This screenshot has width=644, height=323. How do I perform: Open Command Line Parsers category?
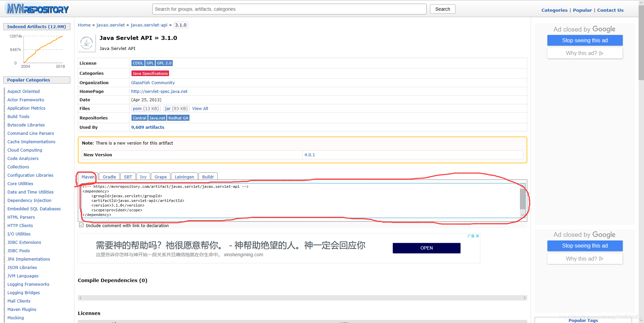tap(31, 133)
